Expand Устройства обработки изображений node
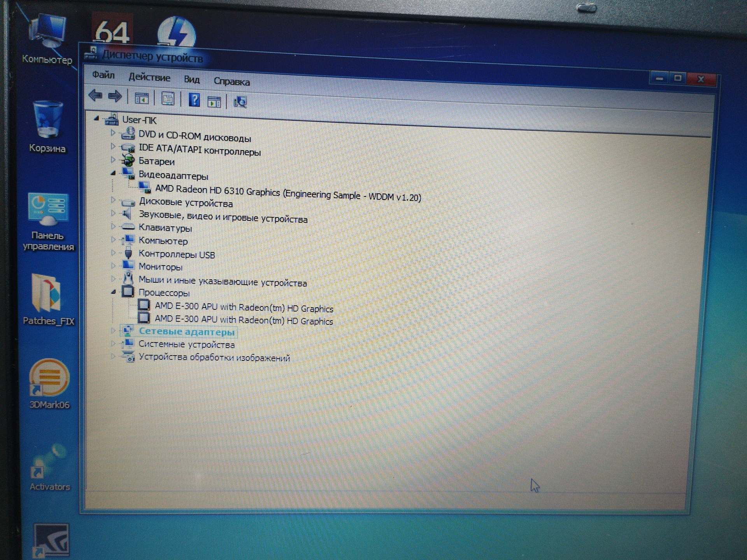Image resolution: width=747 pixels, height=560 pixels. coord(113,356)
